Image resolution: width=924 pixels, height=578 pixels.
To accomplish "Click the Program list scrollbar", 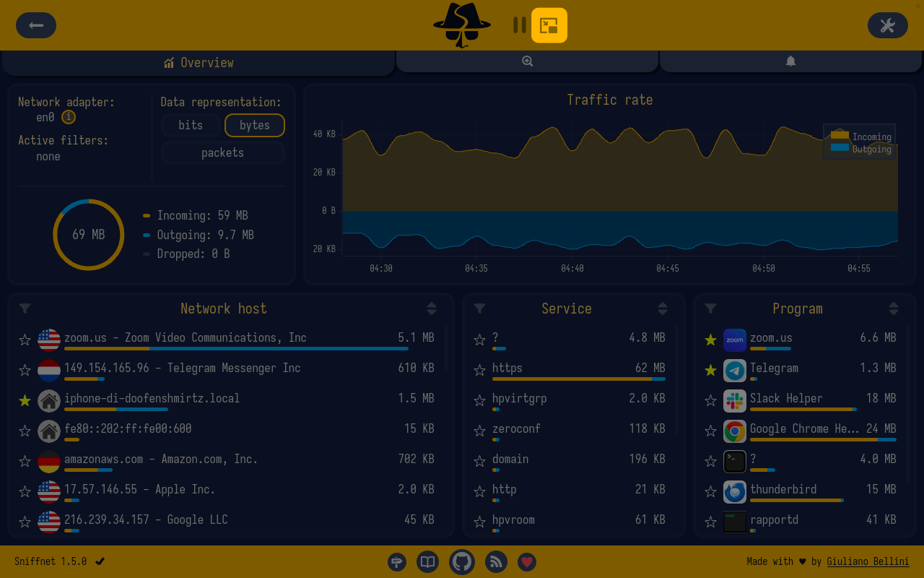I will pos(907,405).
